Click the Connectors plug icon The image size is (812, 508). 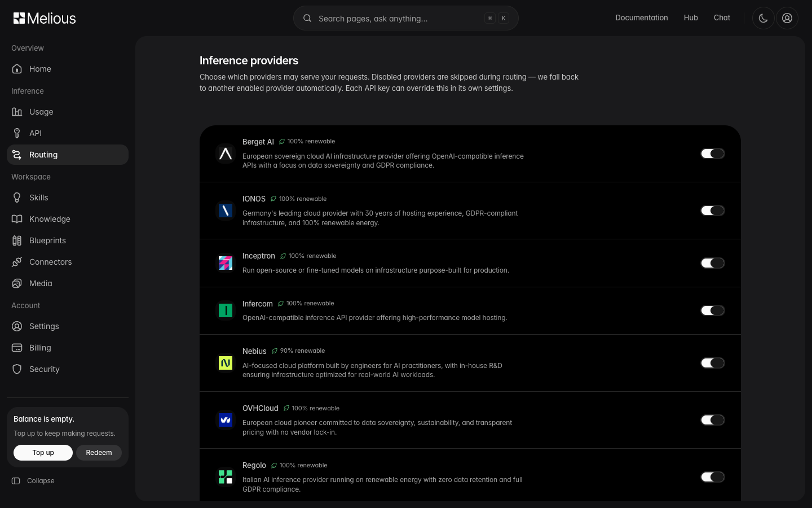tap(17, 262)
